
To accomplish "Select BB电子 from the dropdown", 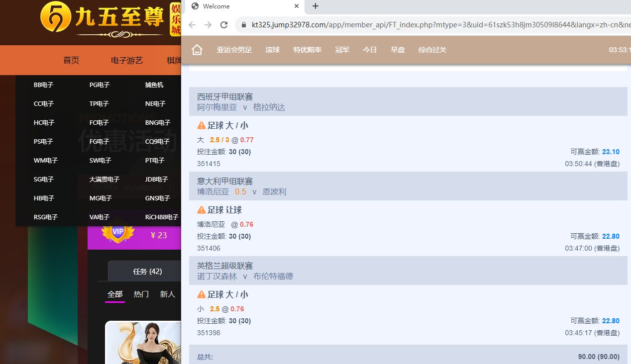I will click(x=44, y=85).
